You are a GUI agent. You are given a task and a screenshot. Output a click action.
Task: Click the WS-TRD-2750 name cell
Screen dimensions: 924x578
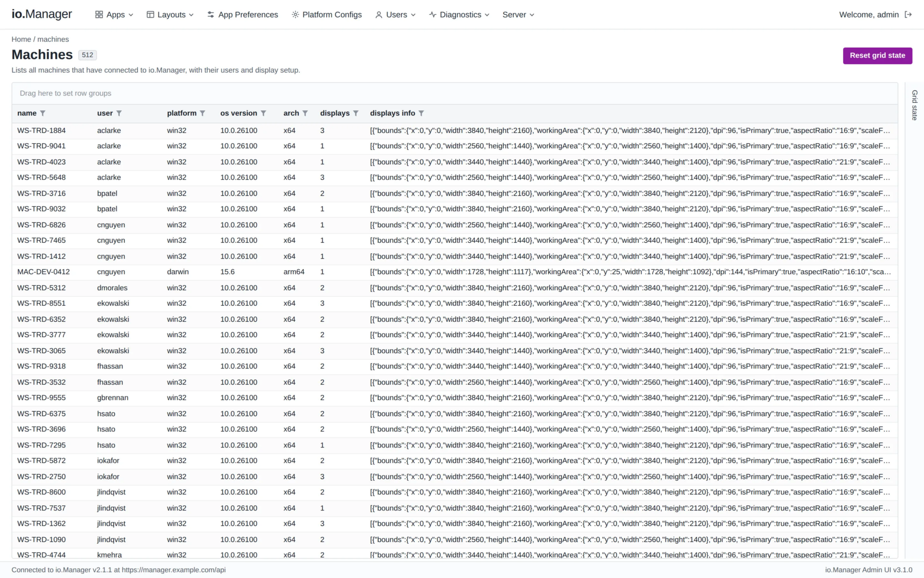(41, 477)
